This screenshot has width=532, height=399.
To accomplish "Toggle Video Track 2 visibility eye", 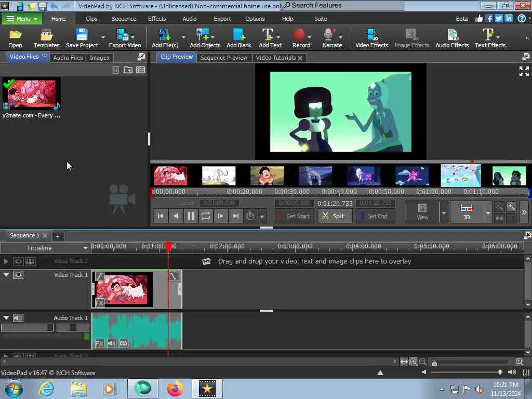I will (x=18, y=261).
